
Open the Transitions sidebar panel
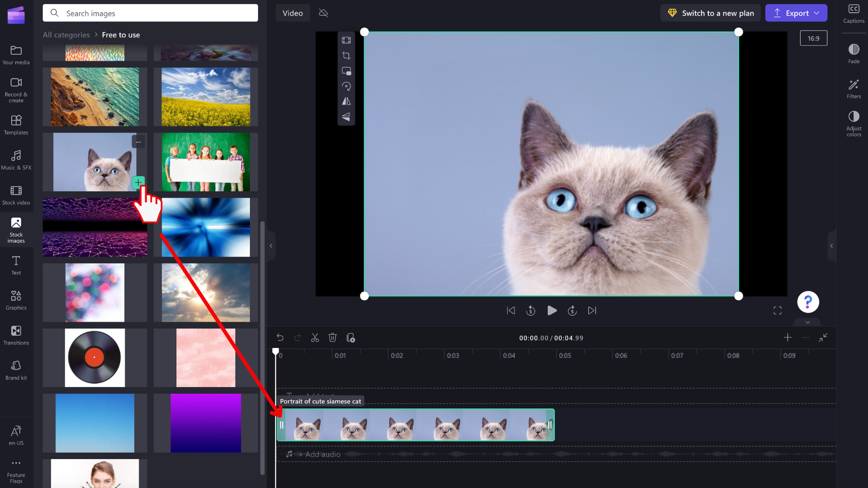[16, 335]
